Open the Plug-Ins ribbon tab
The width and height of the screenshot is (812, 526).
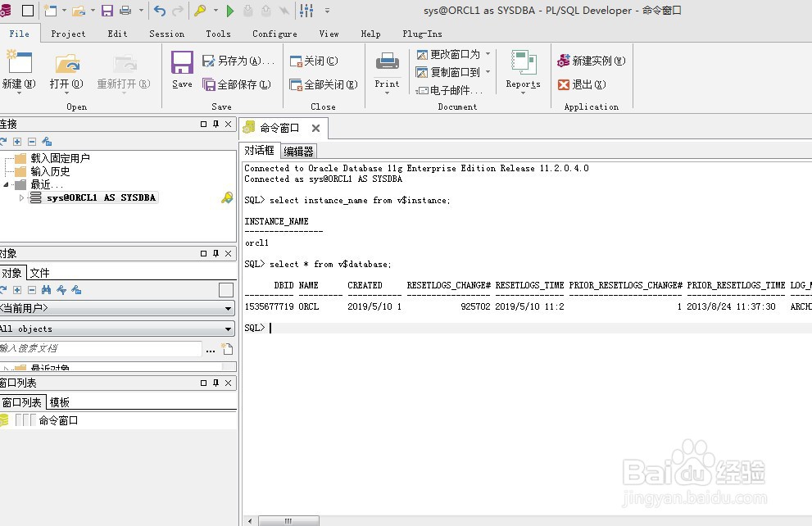point(422,34)
